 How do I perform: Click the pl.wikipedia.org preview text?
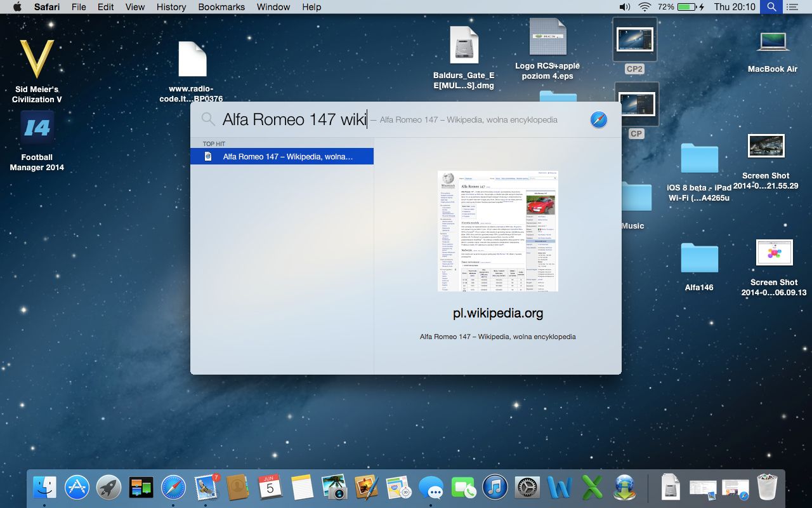pos(498,313)
